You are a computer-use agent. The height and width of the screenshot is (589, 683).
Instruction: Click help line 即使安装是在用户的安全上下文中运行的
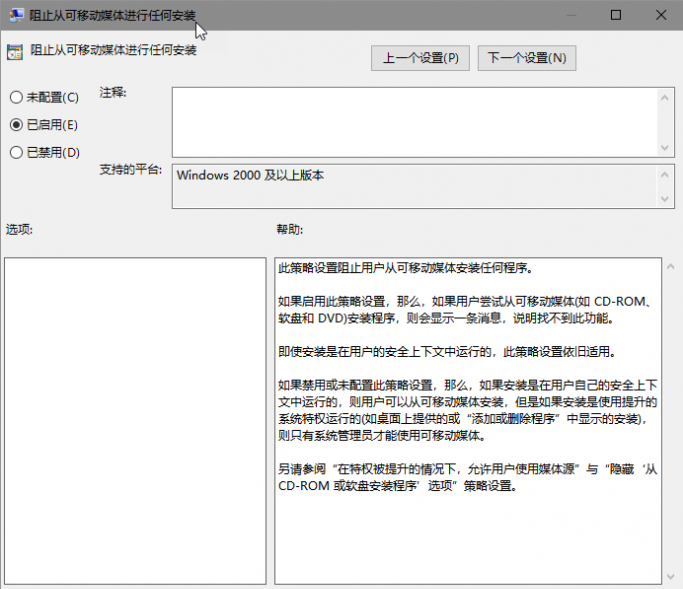pos(447,352)
